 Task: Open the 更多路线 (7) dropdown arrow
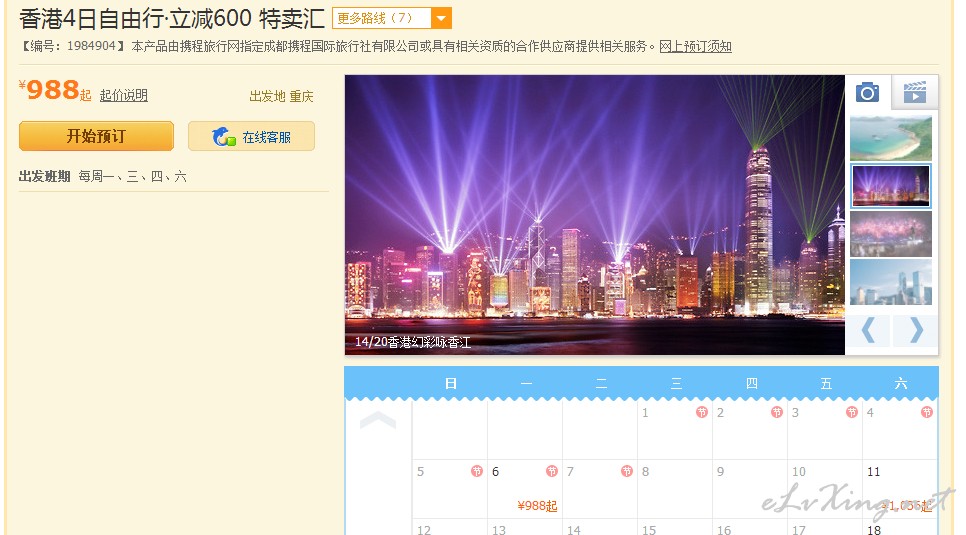pos(441,18)
